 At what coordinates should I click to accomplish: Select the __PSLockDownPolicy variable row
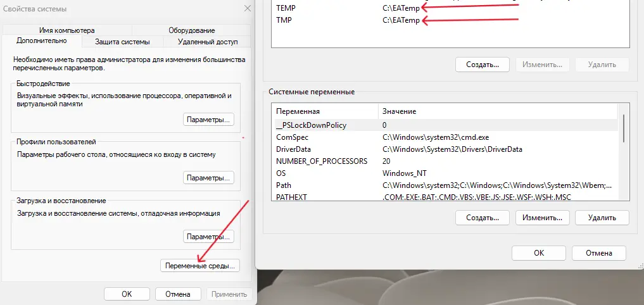point(445,125)
